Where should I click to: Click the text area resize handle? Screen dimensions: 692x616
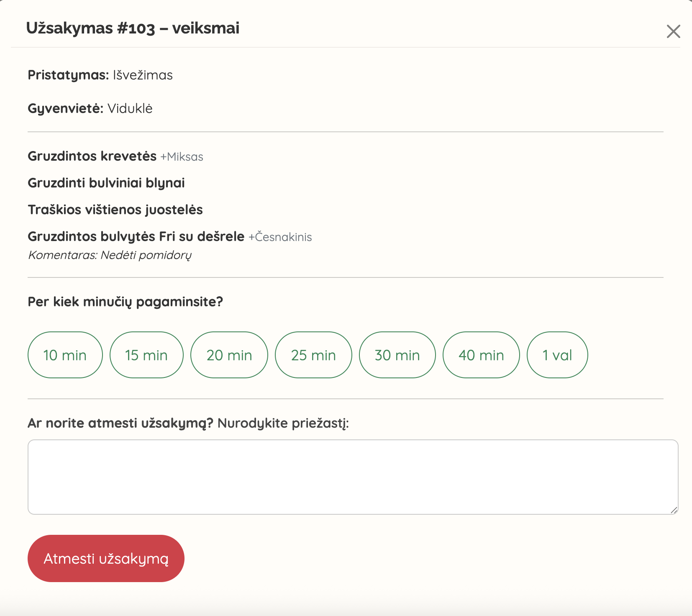pos(674,510)
